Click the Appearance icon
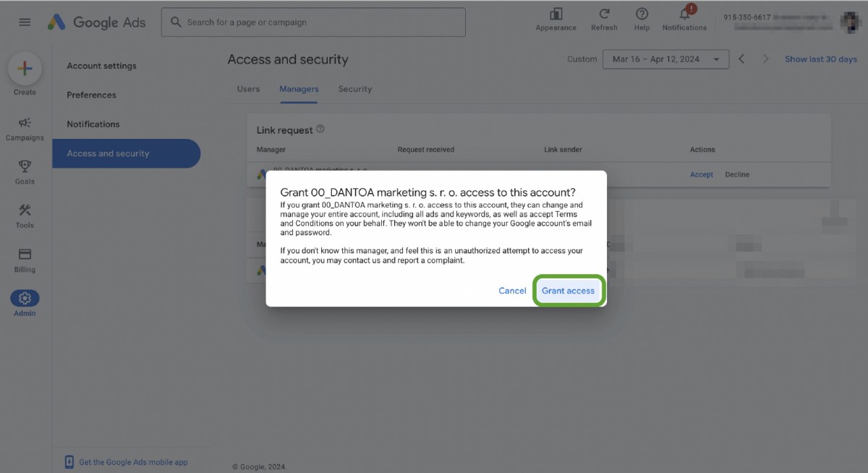The height and width of the screenshot is (473, 868). (x=556, y=14)
